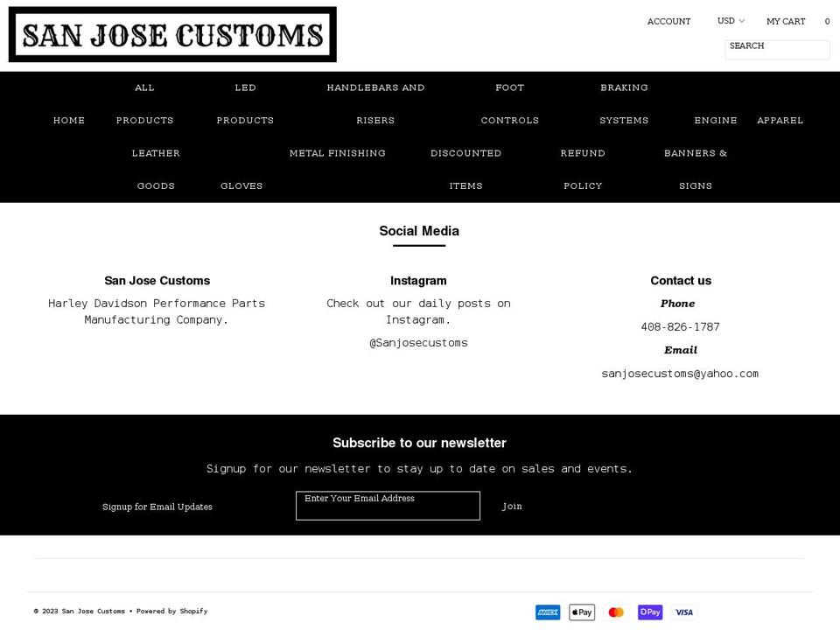
Task: Click the Phone label under Contact us
Action: 677,304
